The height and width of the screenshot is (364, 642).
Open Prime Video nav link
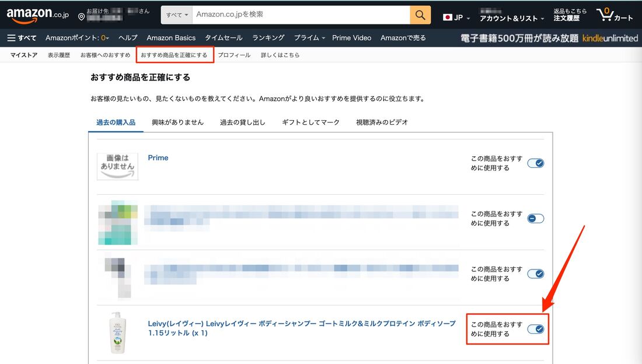pyautogui.click(x=351, y=38)
